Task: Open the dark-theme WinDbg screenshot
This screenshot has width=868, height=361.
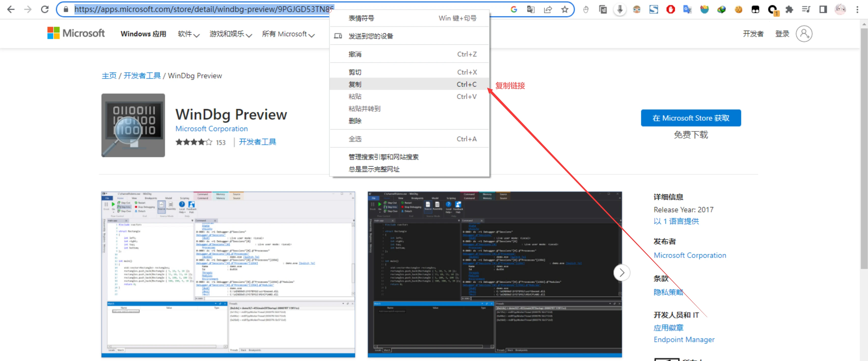Action: click(495, 274)
